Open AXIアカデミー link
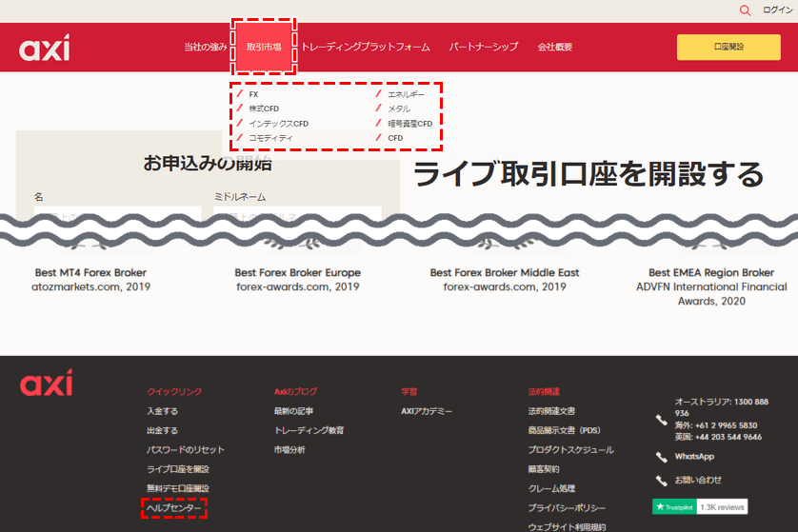 click(427, 411)
